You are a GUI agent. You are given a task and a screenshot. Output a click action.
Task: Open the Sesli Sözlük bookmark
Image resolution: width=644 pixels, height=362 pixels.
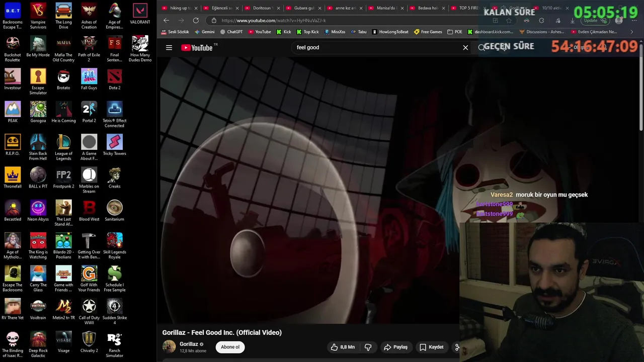pyautogui.click(x=176, y=32)
